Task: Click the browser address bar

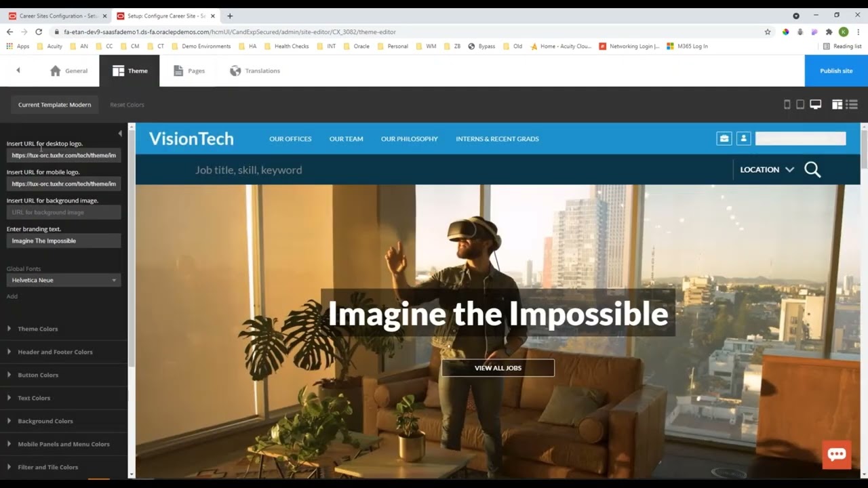Action: point(407,32)
